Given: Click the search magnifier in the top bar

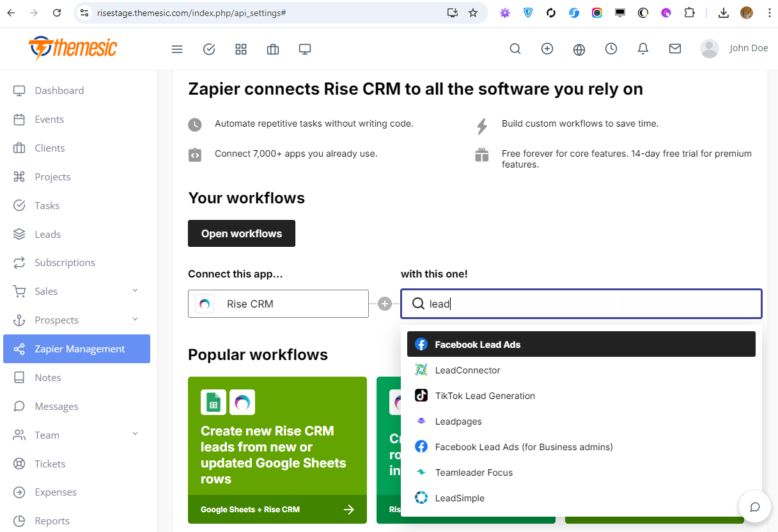Looking at the screenshot, I should click(515, 49).
